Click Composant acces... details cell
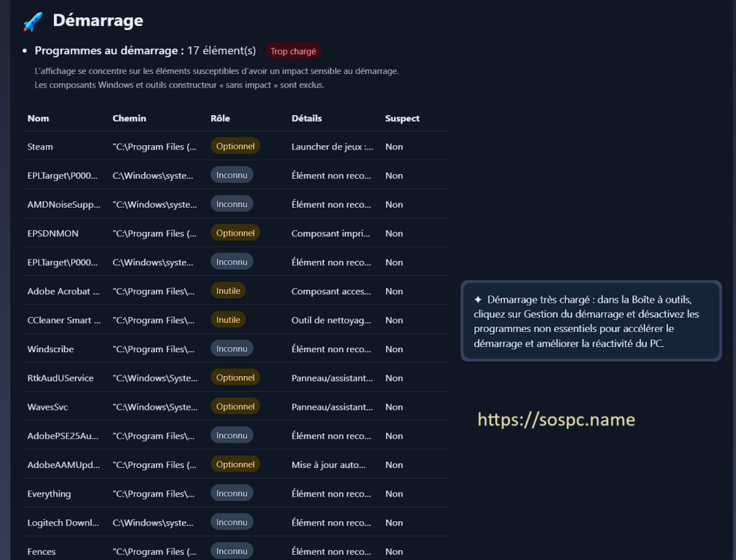 click(331, 291)
